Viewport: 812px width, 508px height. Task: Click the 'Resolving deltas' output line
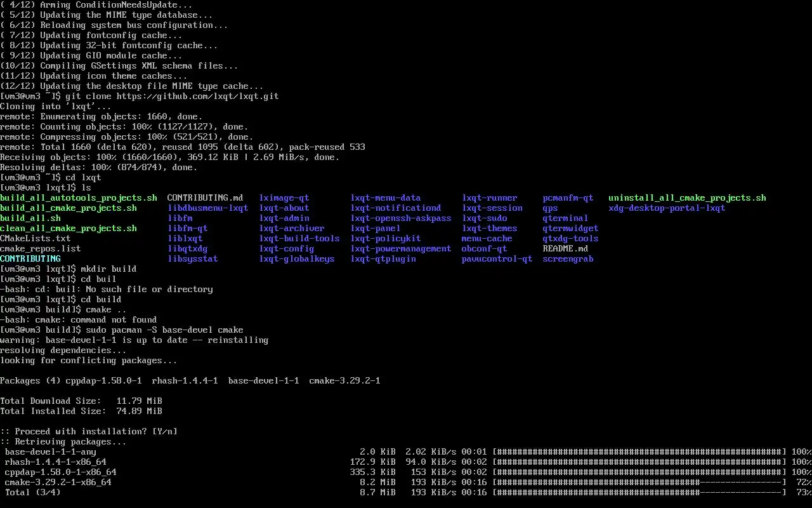[99, 168]
